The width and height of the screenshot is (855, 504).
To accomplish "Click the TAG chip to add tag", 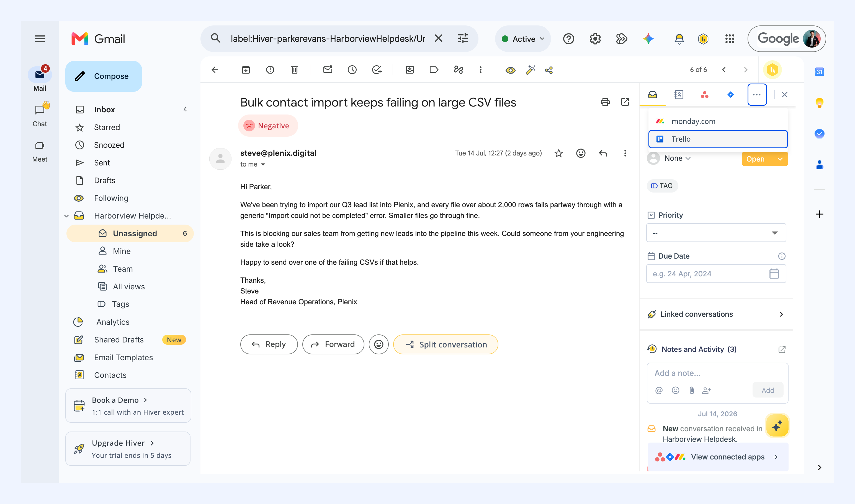I will 662,186.
